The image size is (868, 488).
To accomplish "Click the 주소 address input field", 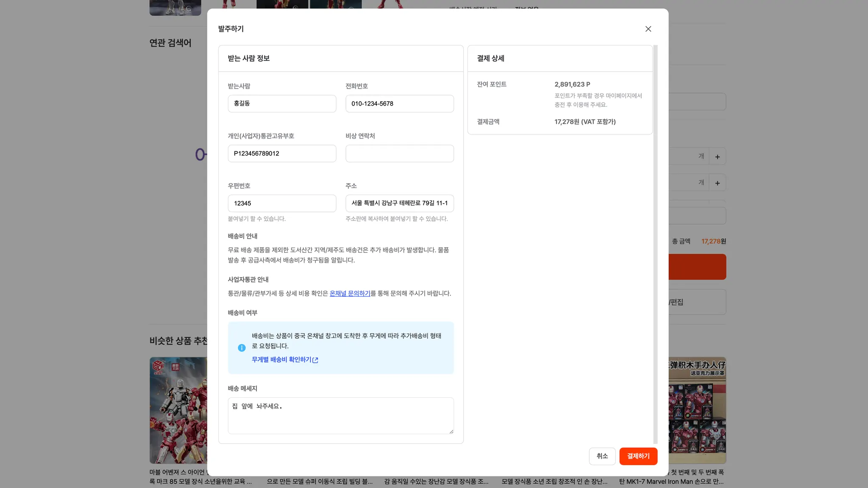I will click(x=399, y=204).
